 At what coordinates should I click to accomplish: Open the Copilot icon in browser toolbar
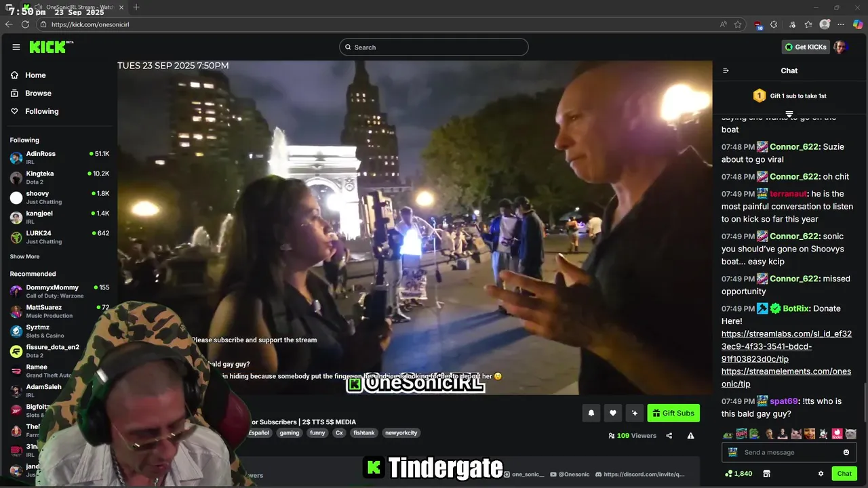[x=858, y=24]
